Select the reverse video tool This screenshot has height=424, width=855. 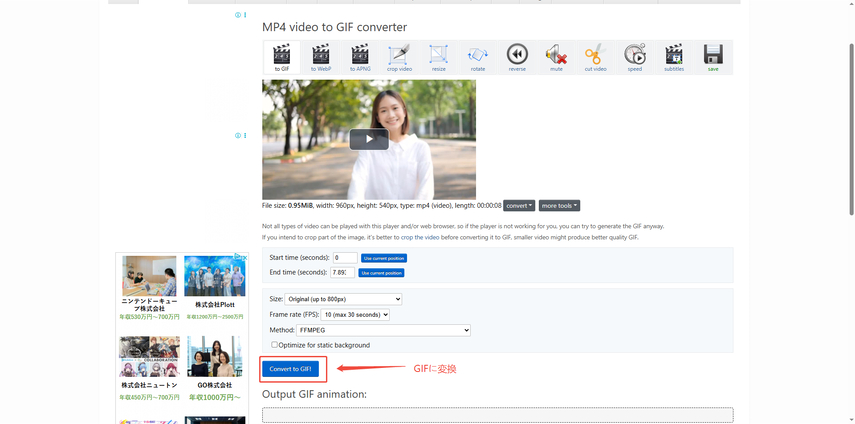517,57
